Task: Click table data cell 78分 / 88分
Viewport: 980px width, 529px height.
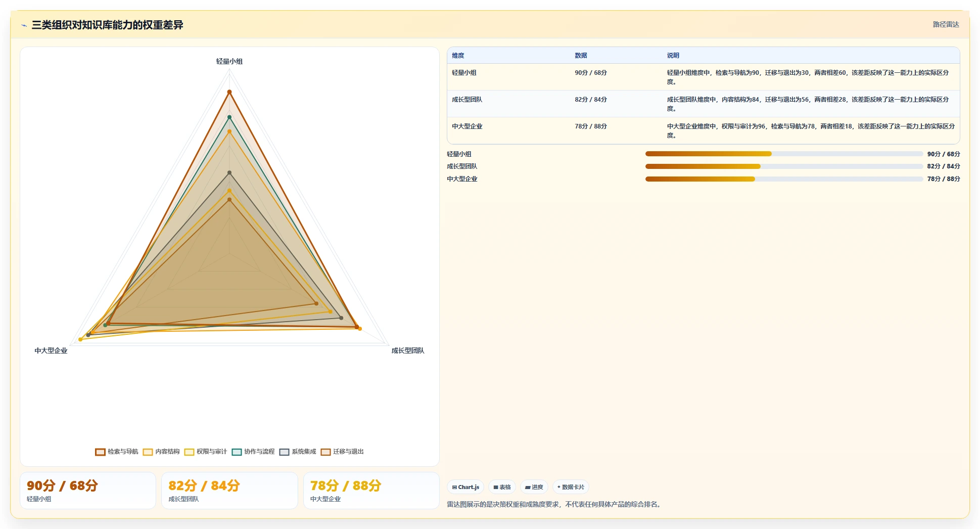Action: pyautogui.click(x=591, y=126)
